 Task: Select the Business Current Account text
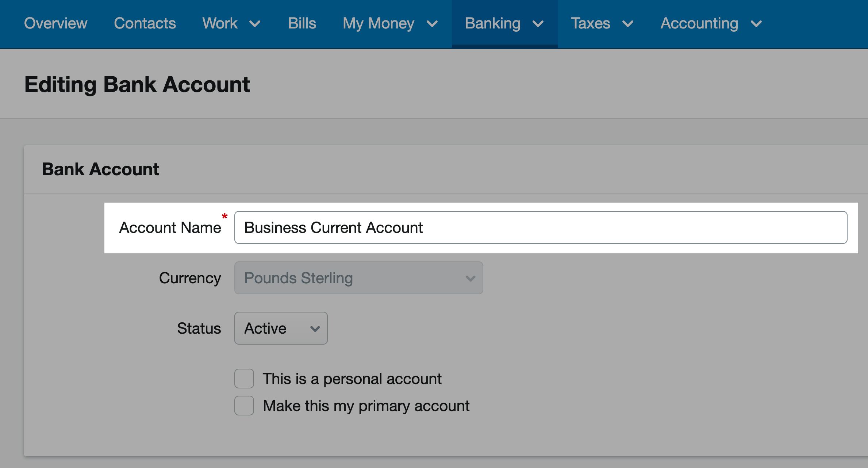click(333, 227)
